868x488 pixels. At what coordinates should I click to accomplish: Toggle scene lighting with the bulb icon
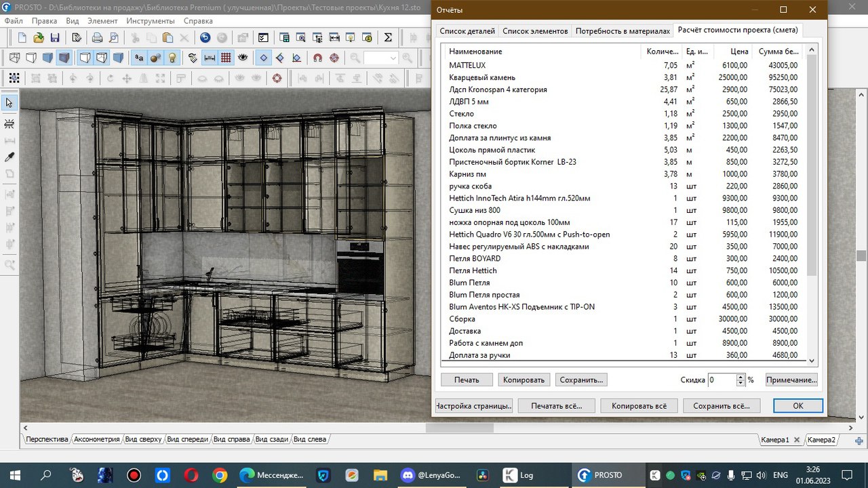(x=173, y=57)
